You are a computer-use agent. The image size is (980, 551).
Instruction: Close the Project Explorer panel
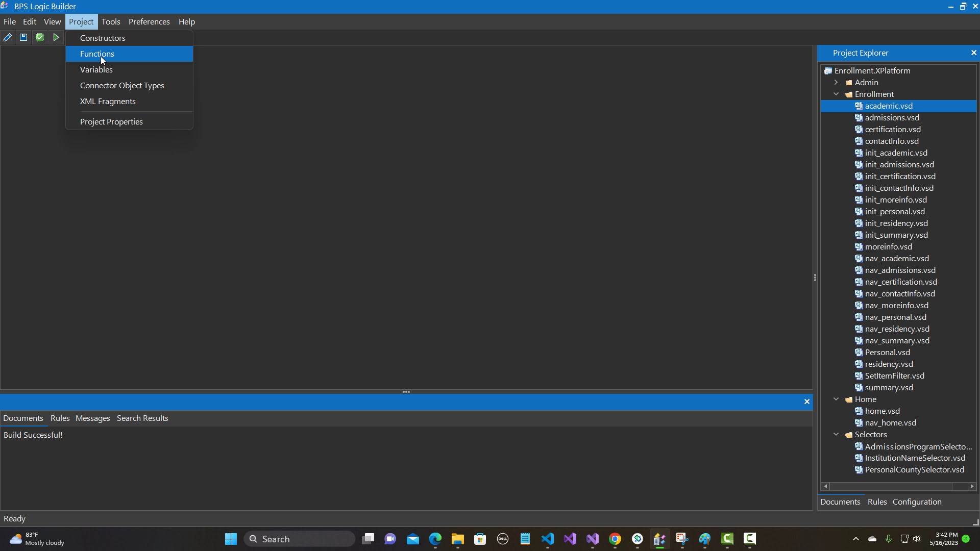[973, 53]
